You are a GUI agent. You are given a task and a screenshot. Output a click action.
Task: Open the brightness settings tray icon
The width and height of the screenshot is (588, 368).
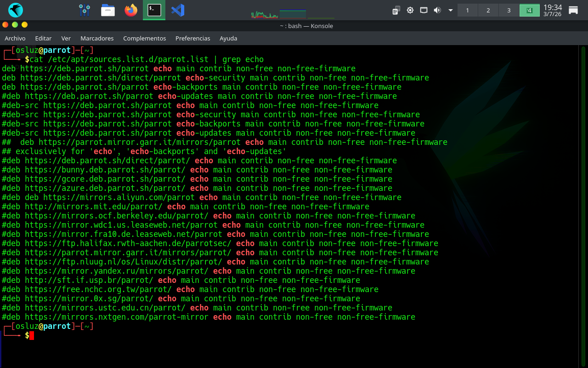410,10
